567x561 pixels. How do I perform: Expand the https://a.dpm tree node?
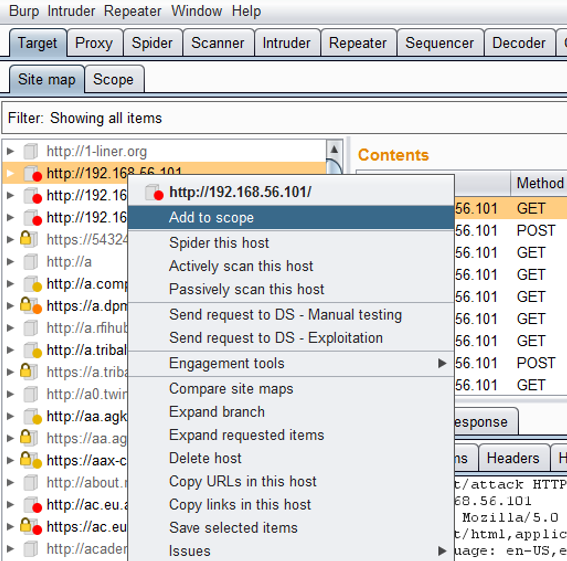pos(10,306)
